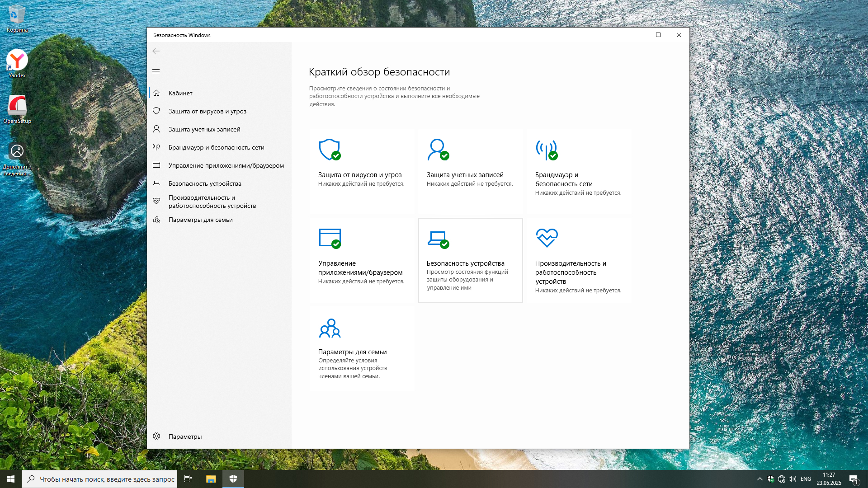Viewport: 868px width, 488px height.
Task: Open App and browser control tile icon
Action: point(330,238)
